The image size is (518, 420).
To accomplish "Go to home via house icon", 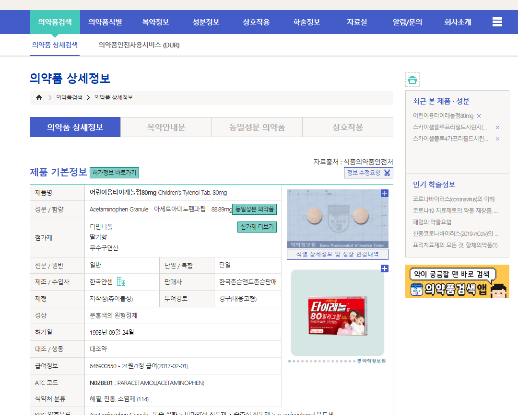I will tap(39, 97).
